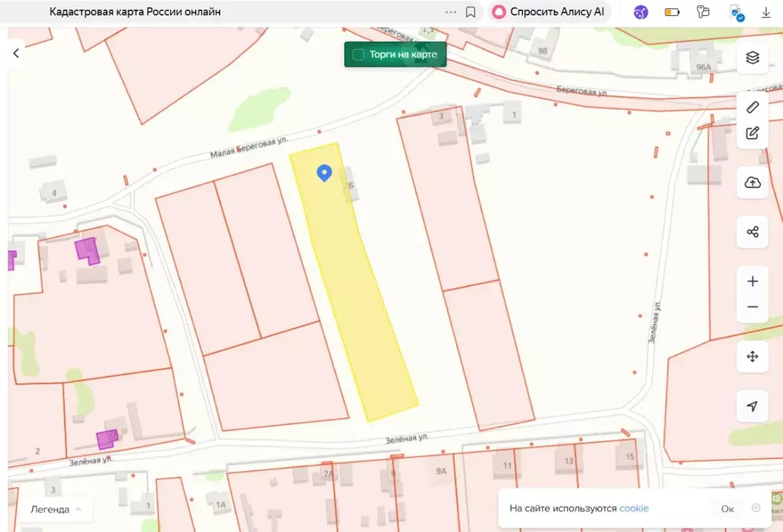783x532 pixels.
Task: Locate me with the navigation arrow
Action: pyautogui.click(x=752, y=406)
